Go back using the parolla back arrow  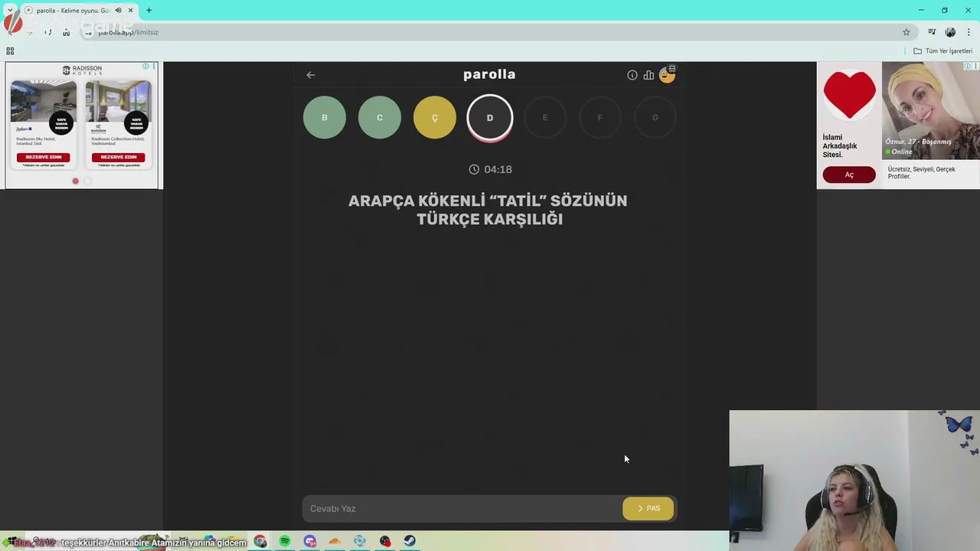pos(311,75)
